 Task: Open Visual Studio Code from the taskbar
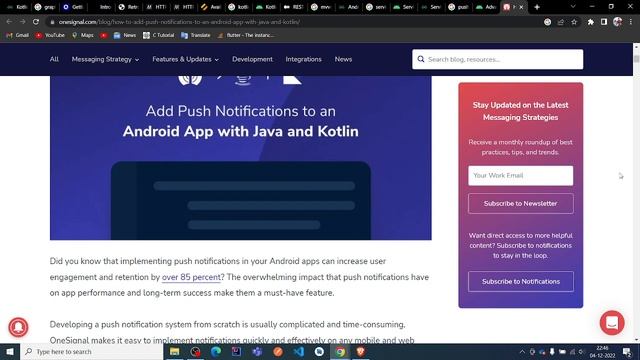299,351
